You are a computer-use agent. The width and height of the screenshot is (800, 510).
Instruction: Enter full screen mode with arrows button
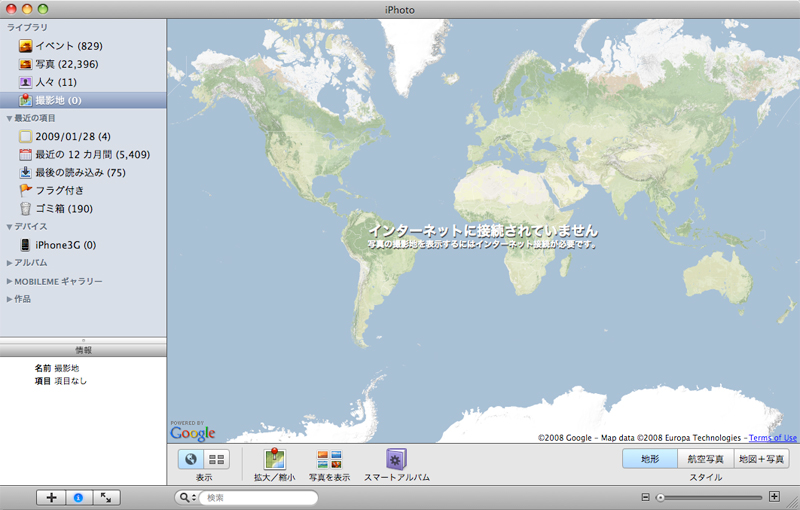pyautogui.click(x=106, y=497)
